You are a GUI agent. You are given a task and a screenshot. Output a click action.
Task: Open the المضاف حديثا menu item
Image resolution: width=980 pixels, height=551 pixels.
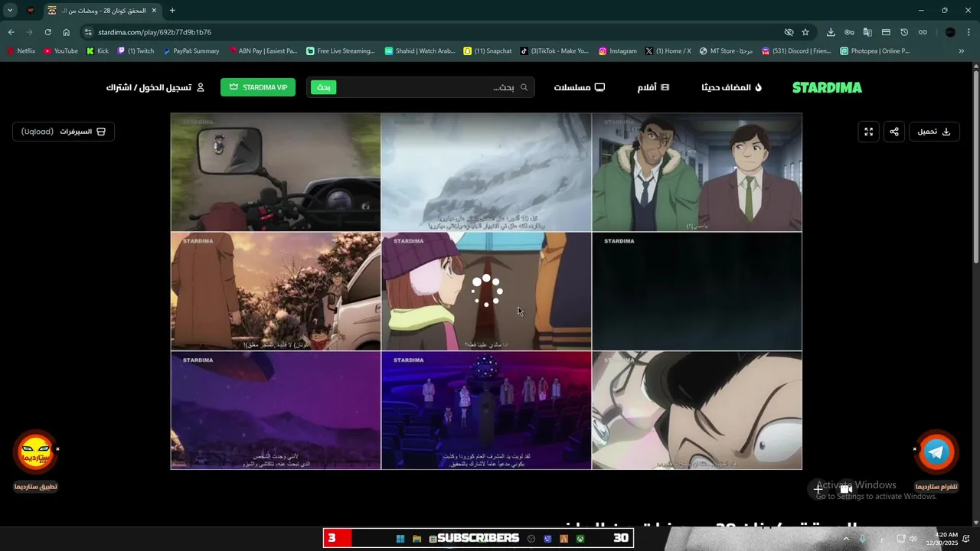tap(731, 87)
